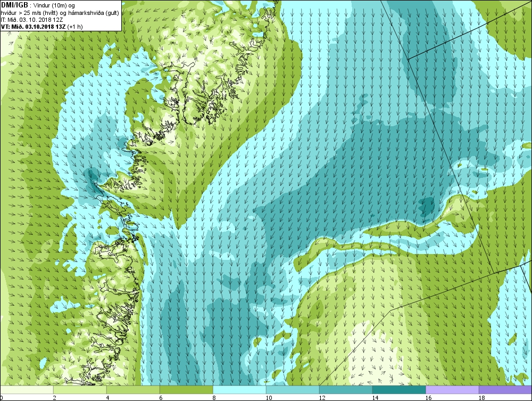Click the legend scale label '16'
Viewport: 532px width, 401px height.
[428, 398]
